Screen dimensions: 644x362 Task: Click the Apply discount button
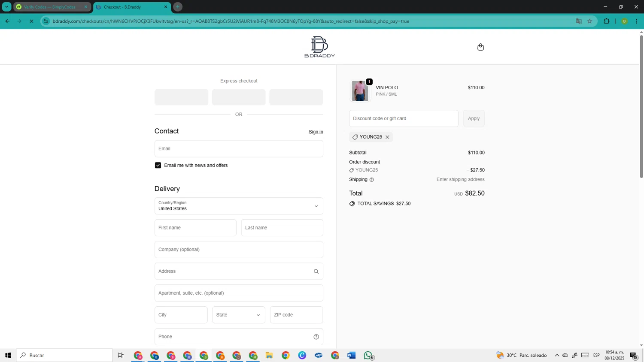(474, 118)
